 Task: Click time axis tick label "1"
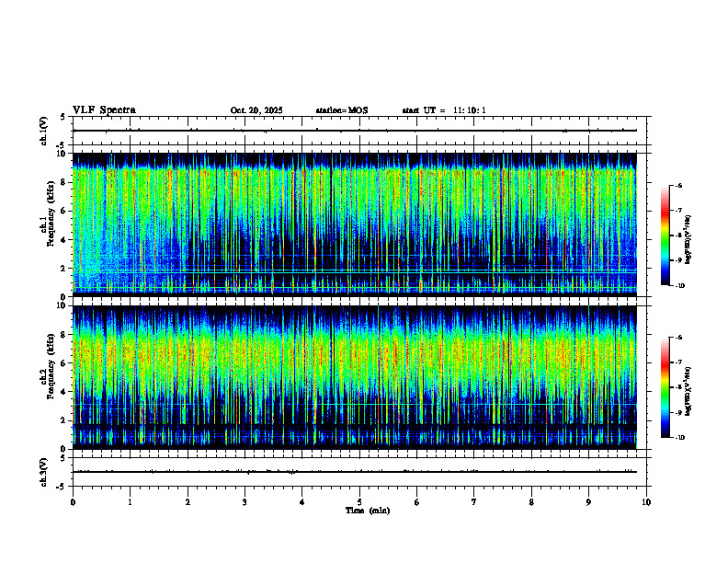pyautogui.click(x=130, y=502)
